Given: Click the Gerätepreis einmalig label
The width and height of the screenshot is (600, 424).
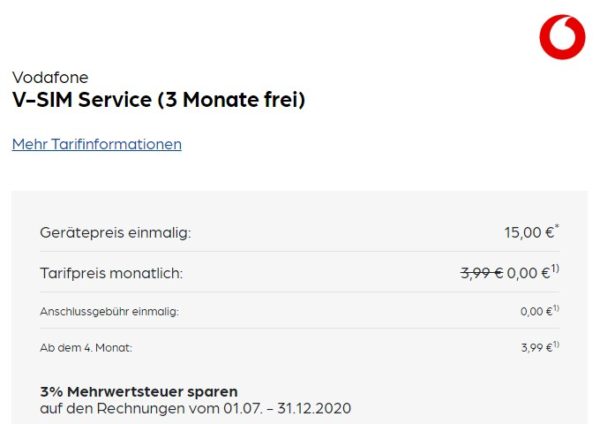Looking at the screenshot, I should coord(115,233).
